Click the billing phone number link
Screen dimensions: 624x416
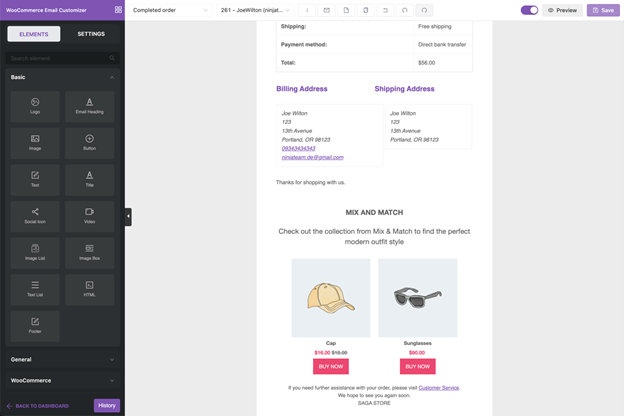pos(298,148)
